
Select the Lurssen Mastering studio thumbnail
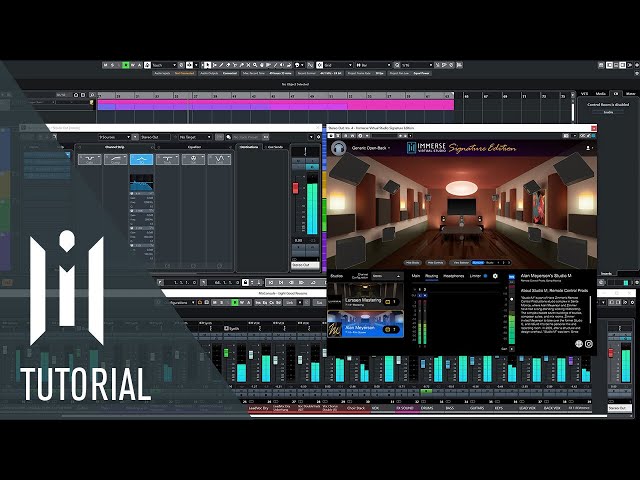click(365, 296)
